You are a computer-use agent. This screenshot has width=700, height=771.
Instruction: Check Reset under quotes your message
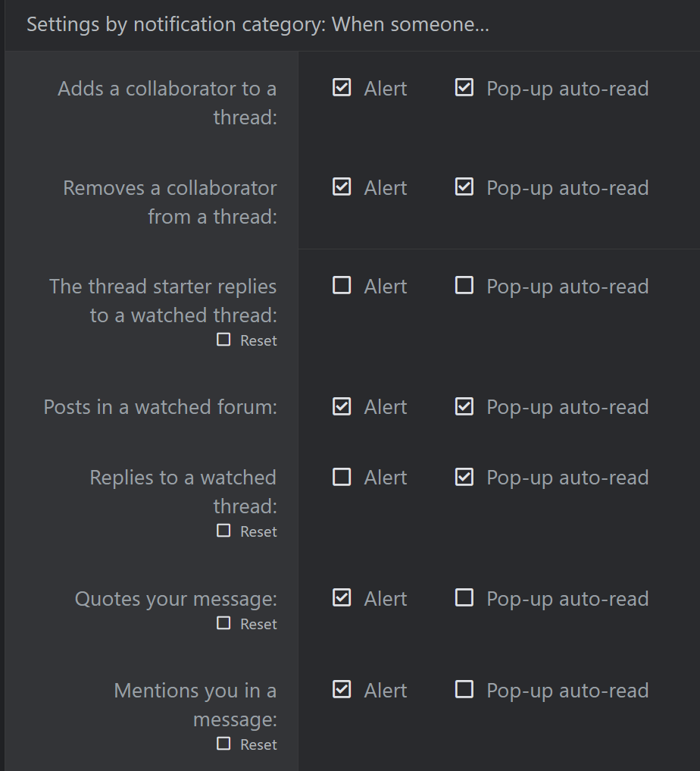223,624
